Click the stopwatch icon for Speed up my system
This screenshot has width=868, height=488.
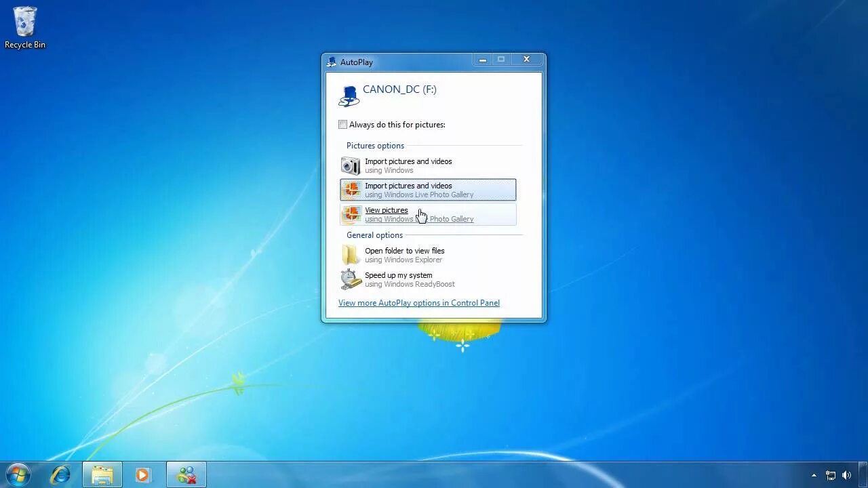(351, 279)
